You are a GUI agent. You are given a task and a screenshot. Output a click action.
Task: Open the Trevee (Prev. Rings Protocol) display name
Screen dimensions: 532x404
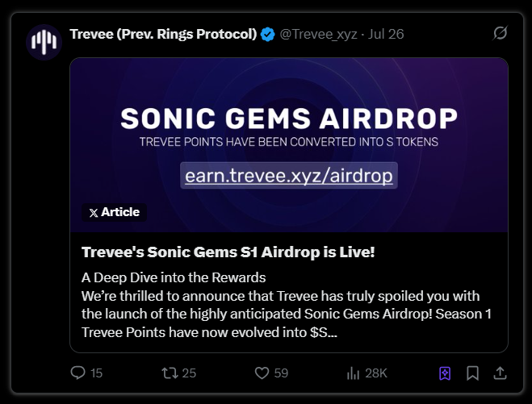[163, 34]
